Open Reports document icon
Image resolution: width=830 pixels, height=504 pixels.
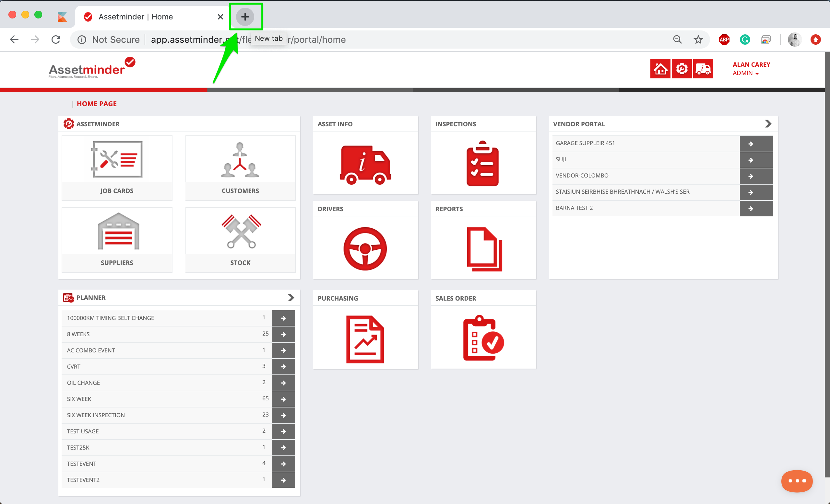[x=484, y=249]
